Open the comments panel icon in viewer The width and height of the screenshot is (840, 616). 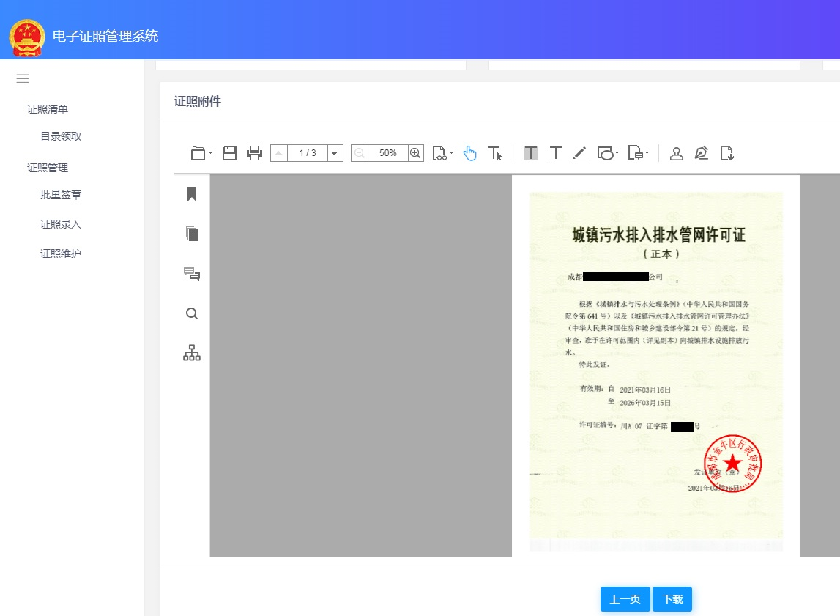point(192,274)
